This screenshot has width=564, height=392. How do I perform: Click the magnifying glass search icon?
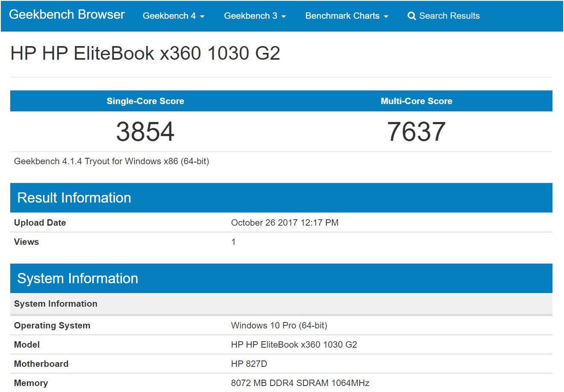point(412,16)
